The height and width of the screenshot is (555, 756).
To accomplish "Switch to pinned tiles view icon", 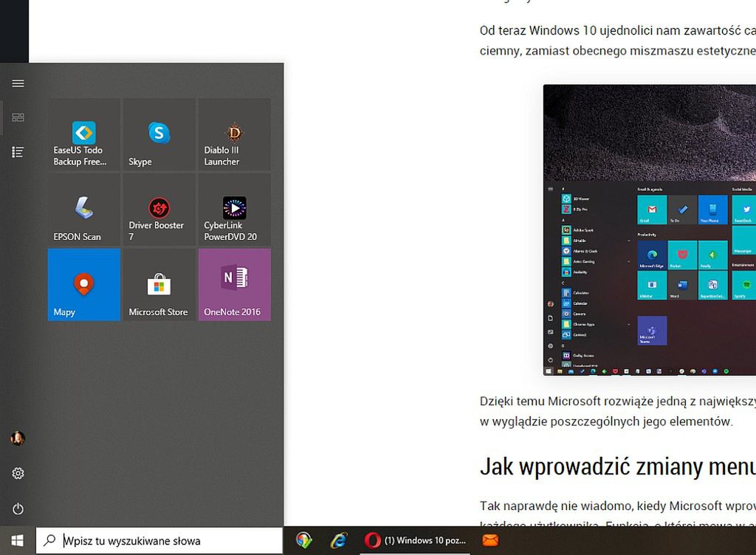I will click(x=18, y=117).
